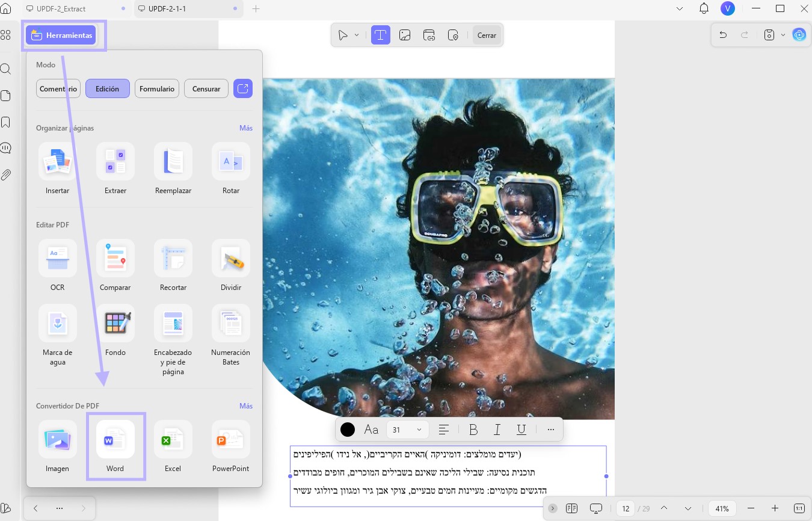Toggle two-page reading view icon
The height and width of the screenshot is (521, 812).
tap(571, 508)
